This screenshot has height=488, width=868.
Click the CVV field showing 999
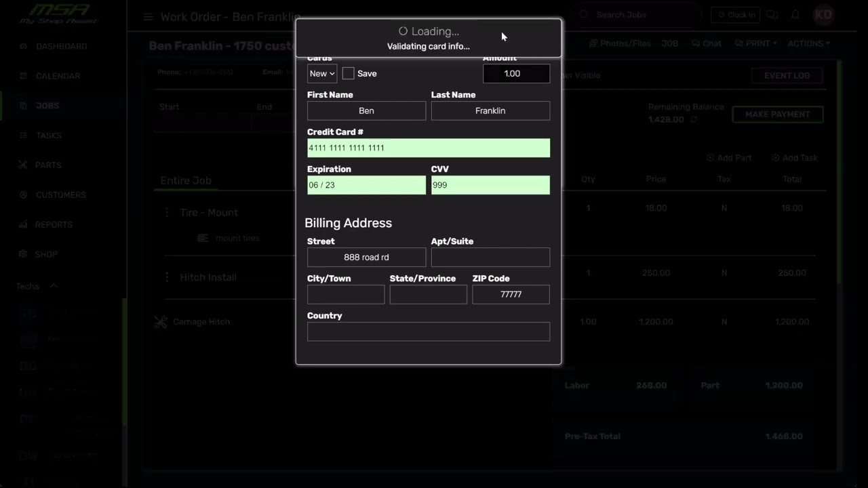(490, 185)
